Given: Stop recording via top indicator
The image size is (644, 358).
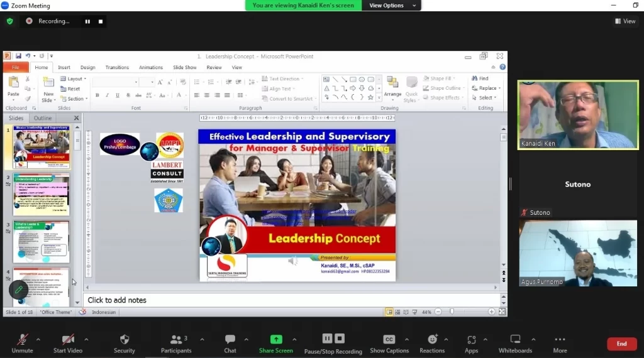Looking at the screenshot, I should pyautogui.click(x=101, y=21).
